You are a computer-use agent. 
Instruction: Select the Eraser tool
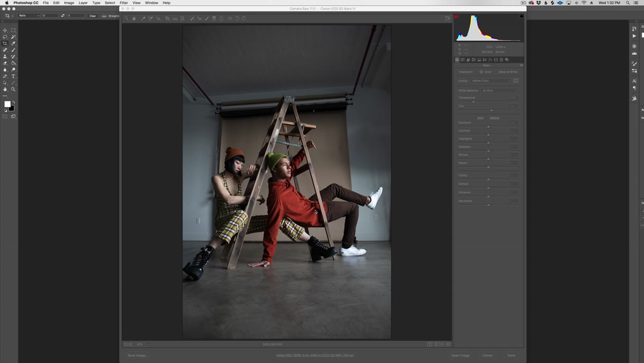(x=5, y=63)
